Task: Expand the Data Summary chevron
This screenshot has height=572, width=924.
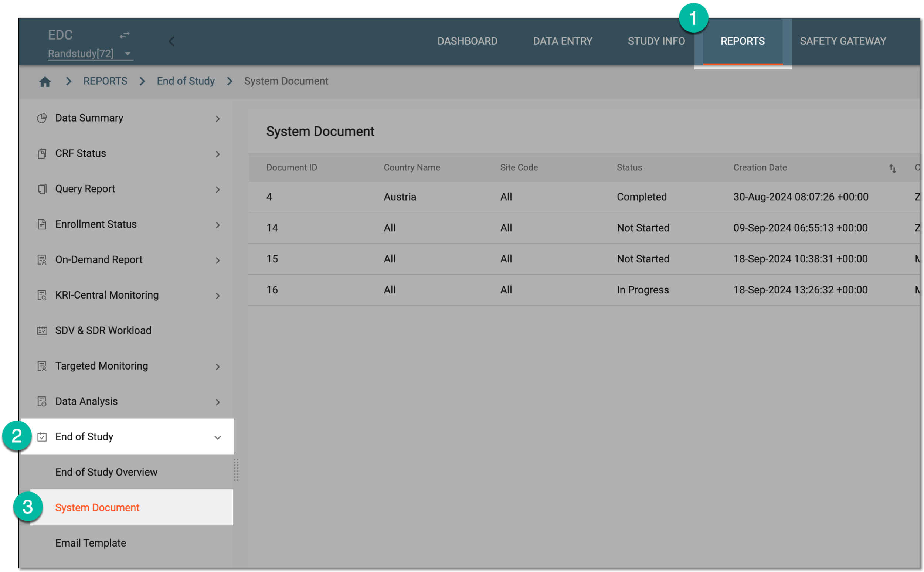Action: [x=218, y=119]
